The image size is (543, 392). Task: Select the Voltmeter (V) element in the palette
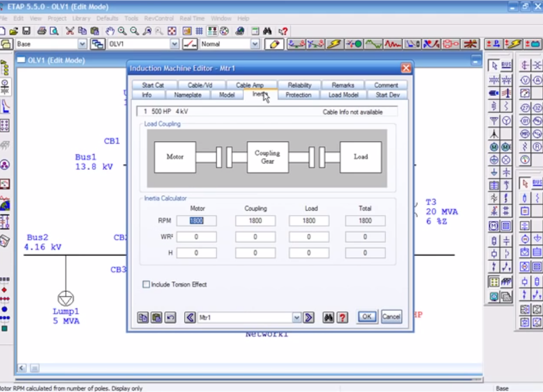point(525,80)
